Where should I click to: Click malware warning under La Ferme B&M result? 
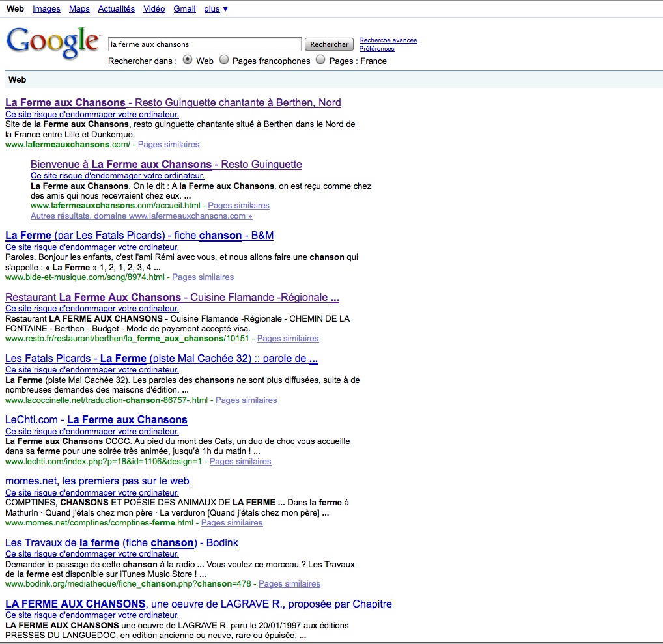(92, 247)
